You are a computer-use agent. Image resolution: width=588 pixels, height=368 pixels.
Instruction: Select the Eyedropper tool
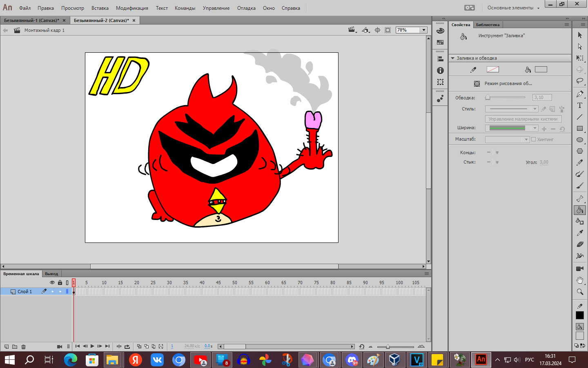(x=579, y=233)
